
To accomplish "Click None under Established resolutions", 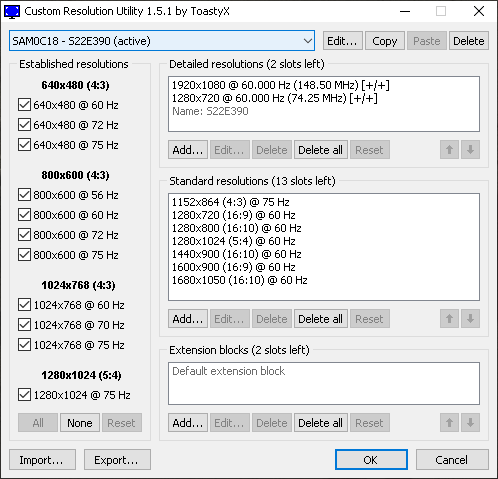I will coord(80,423).
